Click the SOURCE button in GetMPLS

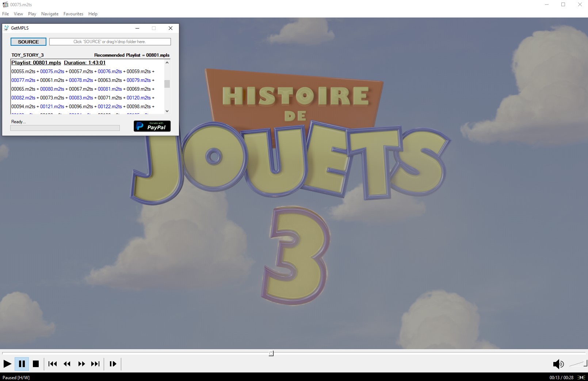click(28, 42)
